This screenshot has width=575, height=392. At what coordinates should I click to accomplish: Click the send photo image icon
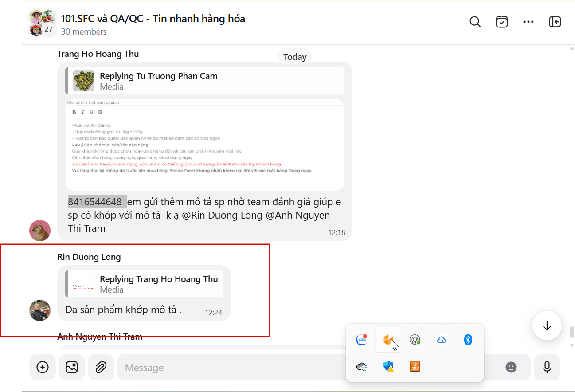click(x=72, y=367)
